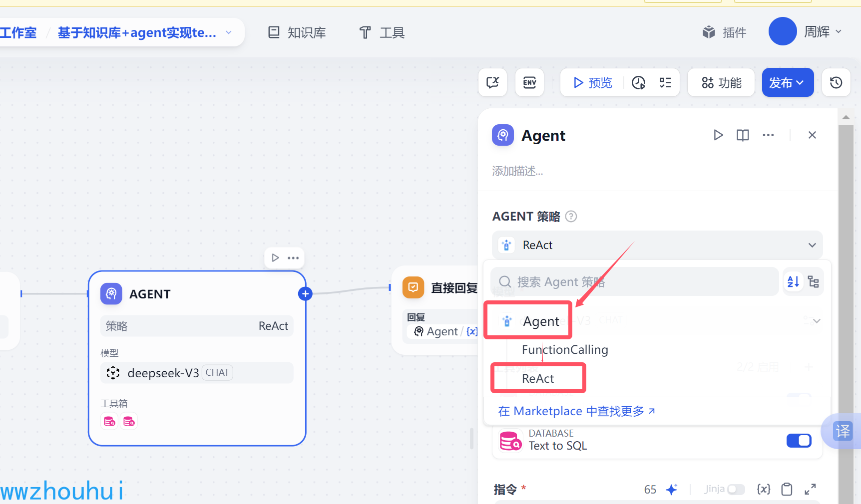Run the AGENT node with its play icon
The width and height of the screenshot is (861, 504).
[275, 257]
